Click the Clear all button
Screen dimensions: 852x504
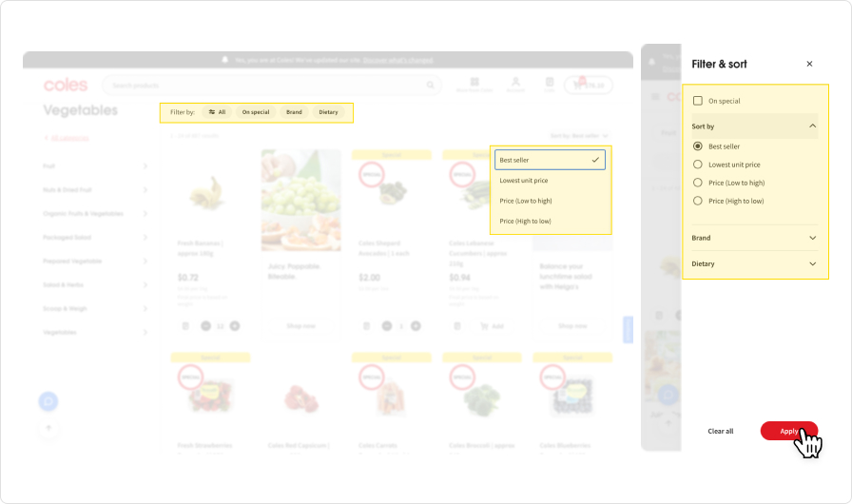click(721, 431)
